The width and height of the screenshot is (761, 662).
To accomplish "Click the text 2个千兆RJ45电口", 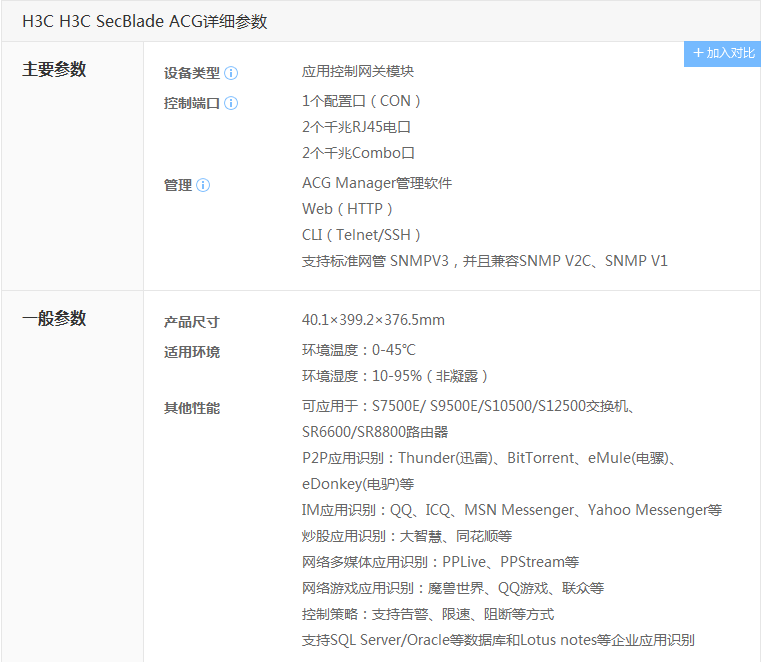I will pos(356,127).
